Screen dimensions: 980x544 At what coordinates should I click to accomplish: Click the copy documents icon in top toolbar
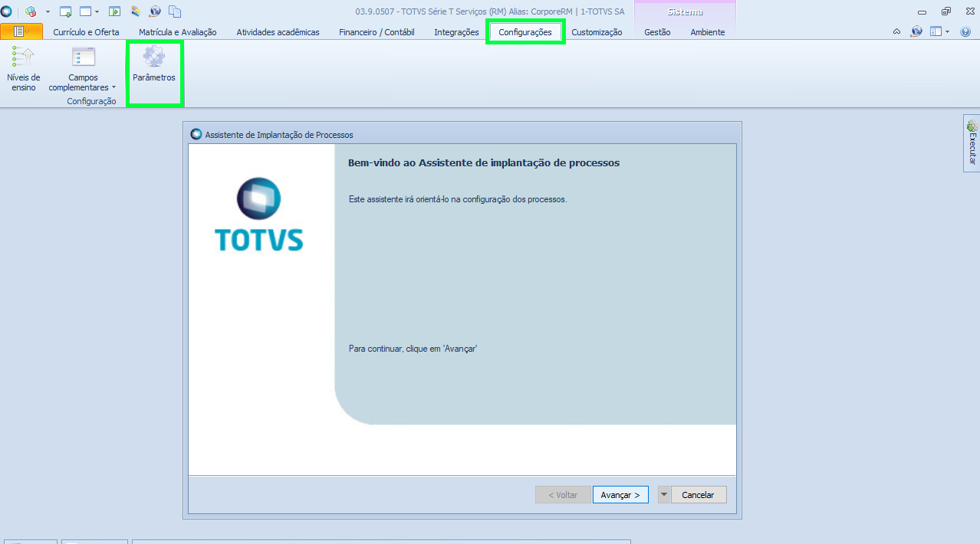[x=175, y=11]
